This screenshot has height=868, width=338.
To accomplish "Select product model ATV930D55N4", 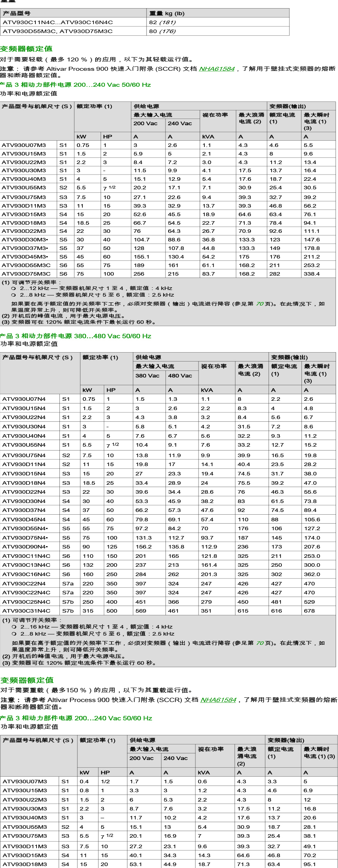I will [25, 528].
